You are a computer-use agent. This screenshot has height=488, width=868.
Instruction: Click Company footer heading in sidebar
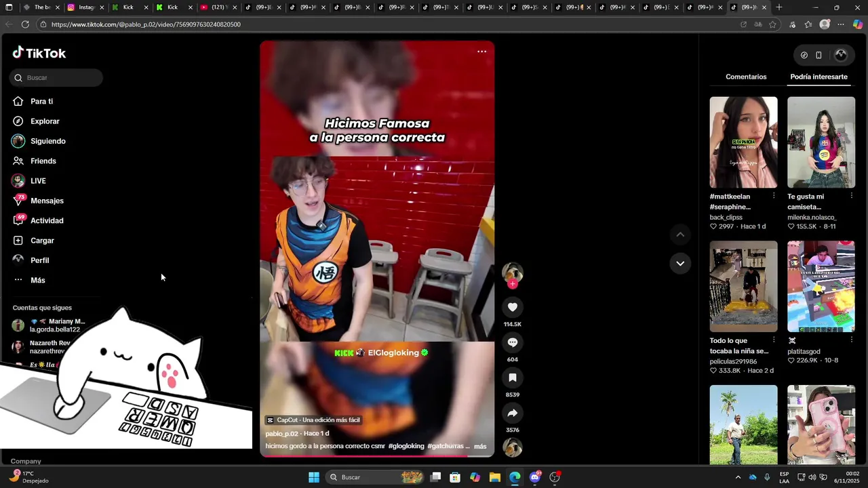coord(26,462)
